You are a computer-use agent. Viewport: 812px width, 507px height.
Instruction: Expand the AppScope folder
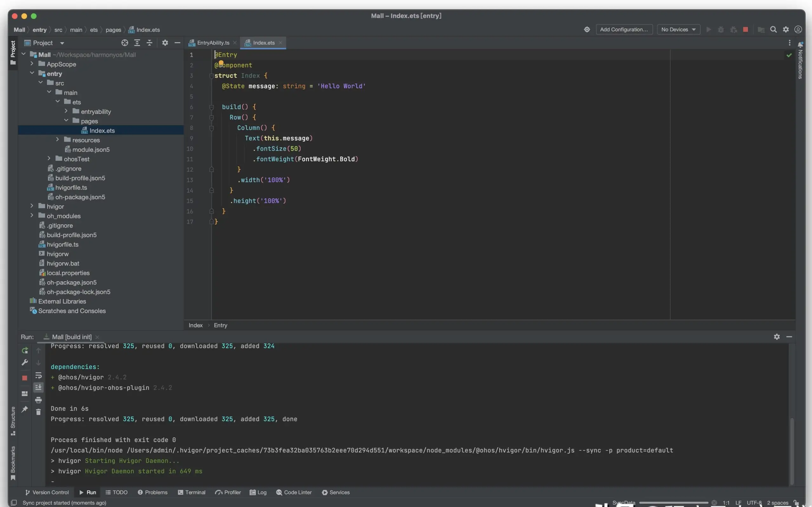(32, 64)
